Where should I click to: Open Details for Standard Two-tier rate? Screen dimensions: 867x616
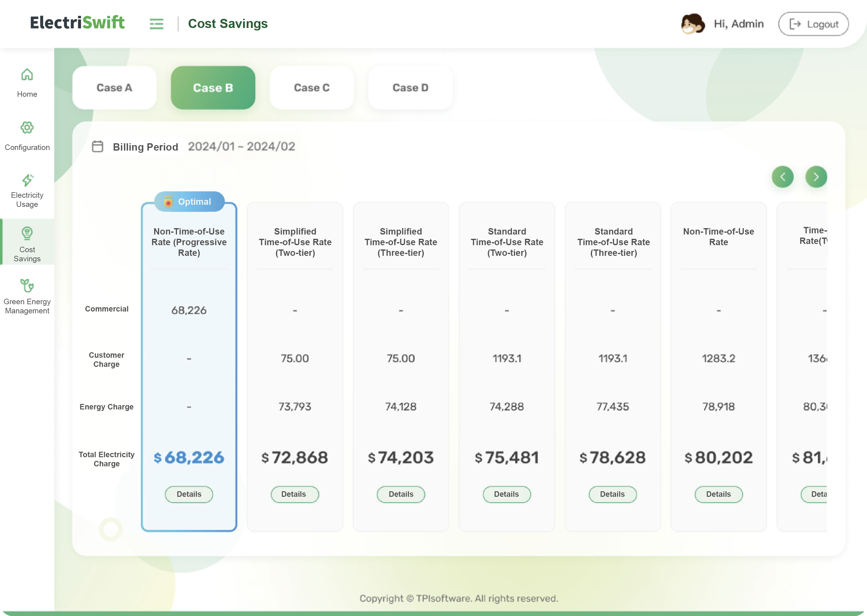point(507,494)
